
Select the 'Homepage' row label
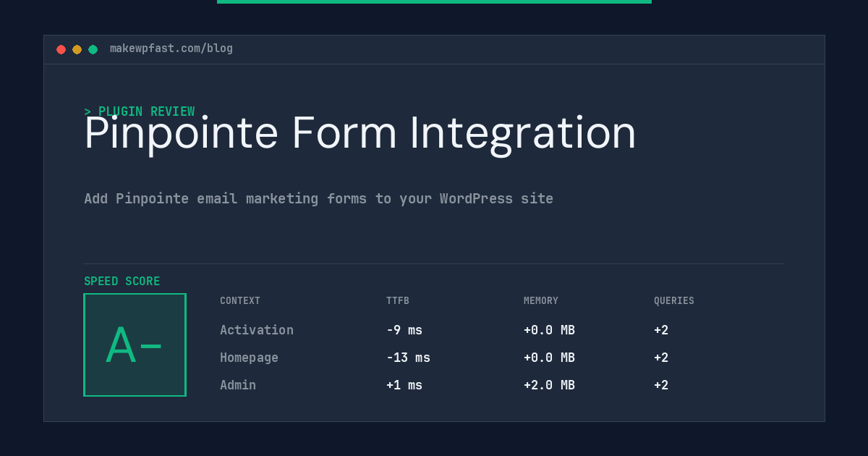pos(249,358)
